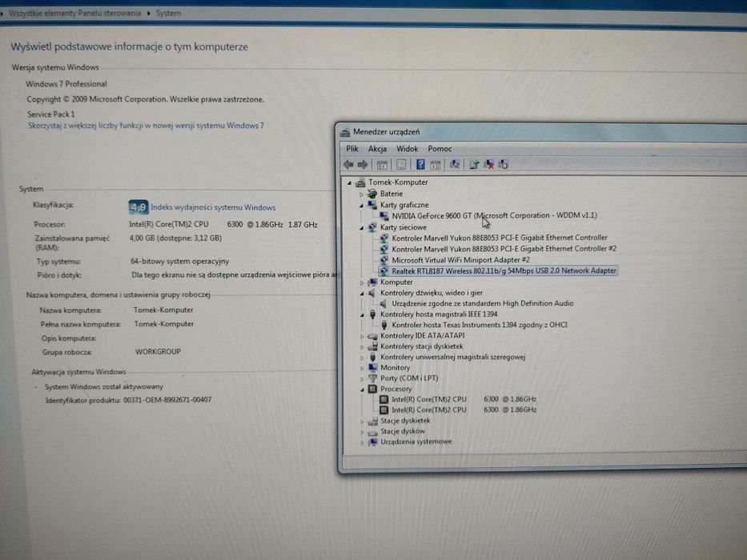
Task: Select Realtek RTL8187 Wireless Network Adapter row
Action: click(x=504, y=271)
